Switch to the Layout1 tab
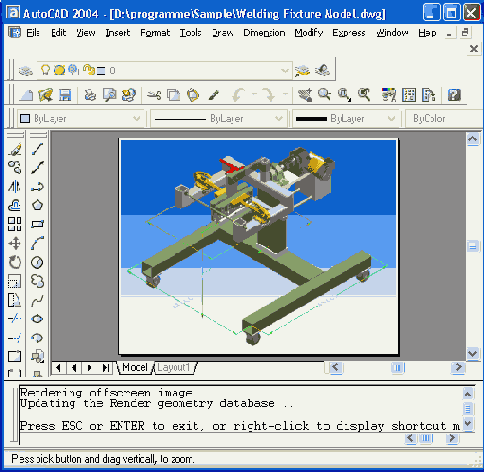 click(x=174, y=367)
